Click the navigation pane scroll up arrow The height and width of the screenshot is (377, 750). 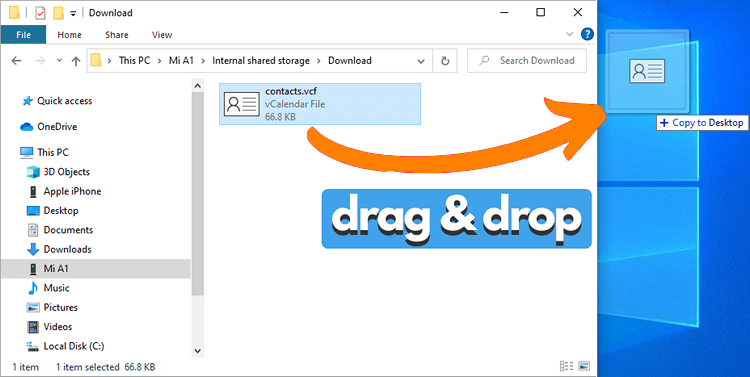click(198, 86)
